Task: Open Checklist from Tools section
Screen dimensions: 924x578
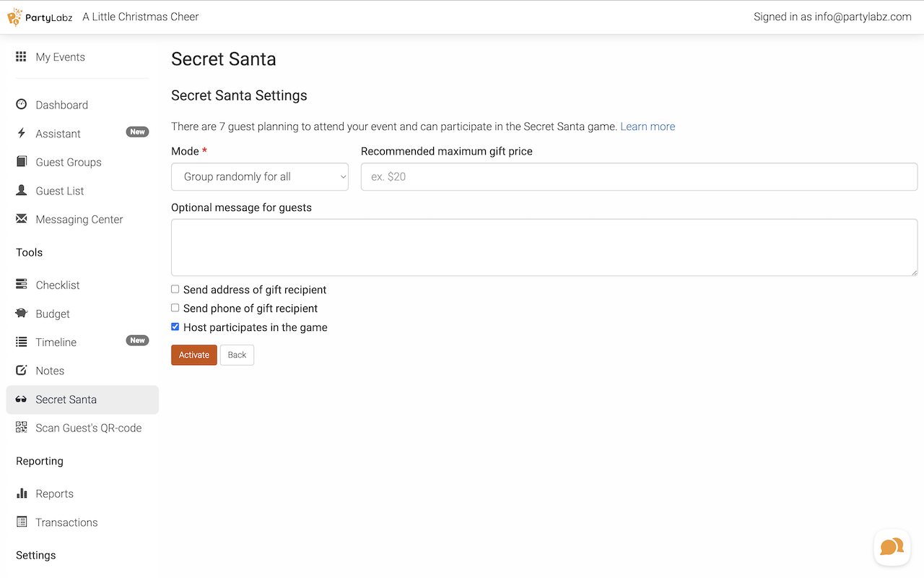Action: tap(58, 285)
